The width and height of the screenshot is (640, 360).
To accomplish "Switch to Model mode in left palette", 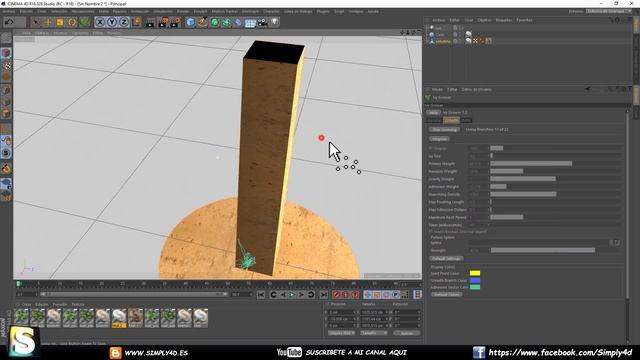I will (6, 53).
